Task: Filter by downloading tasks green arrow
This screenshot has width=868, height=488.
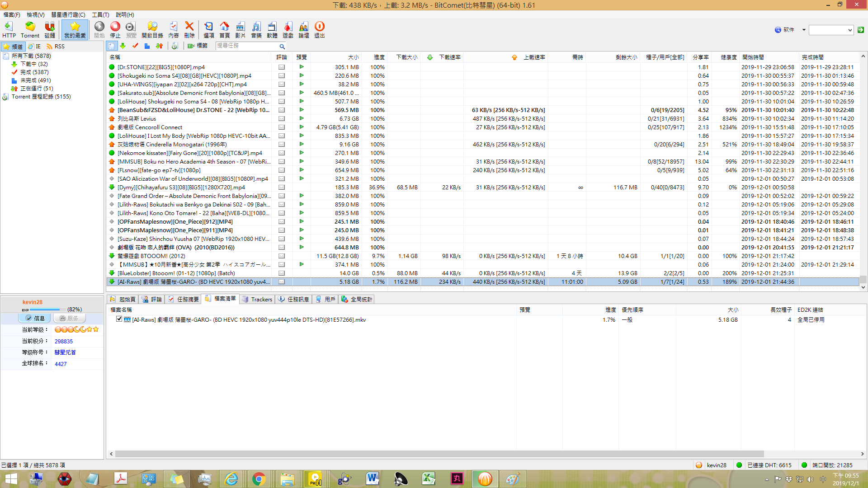Action: (x=123, y=46)
